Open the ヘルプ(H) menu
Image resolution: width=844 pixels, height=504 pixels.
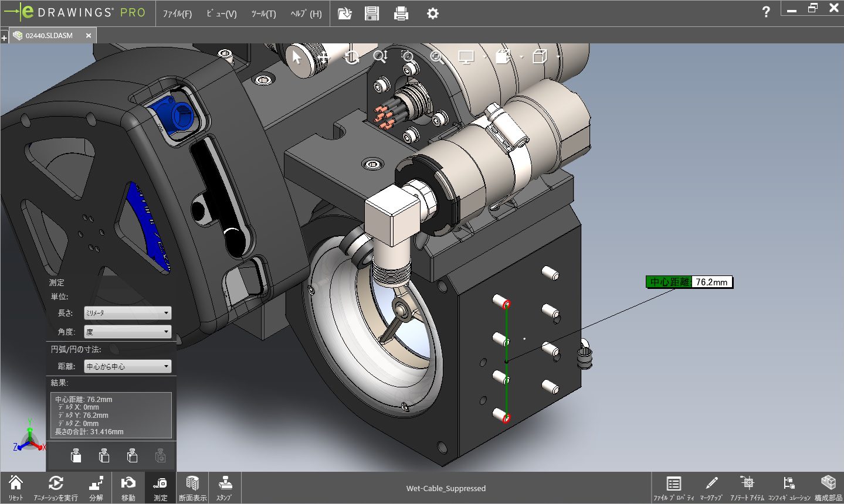pos(306,13)
